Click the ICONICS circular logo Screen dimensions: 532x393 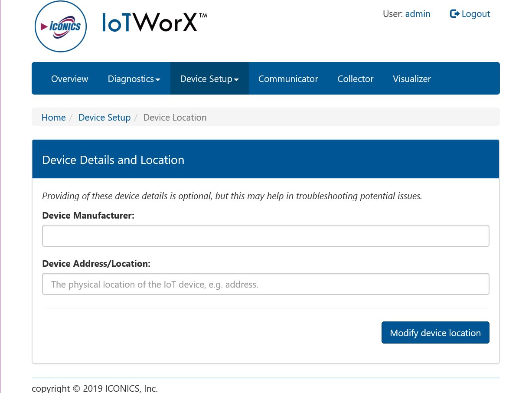61,26
